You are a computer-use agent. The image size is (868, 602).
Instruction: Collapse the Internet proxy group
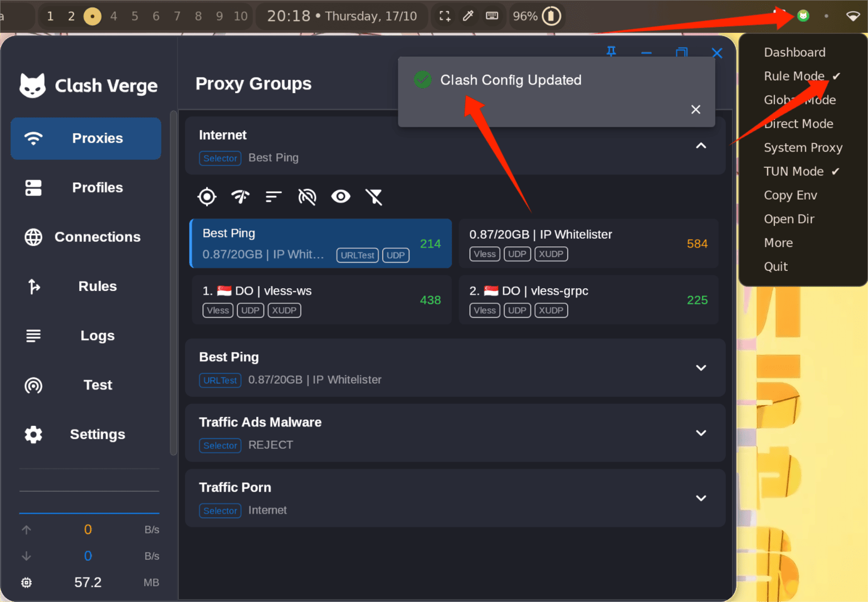coord(701,145)
